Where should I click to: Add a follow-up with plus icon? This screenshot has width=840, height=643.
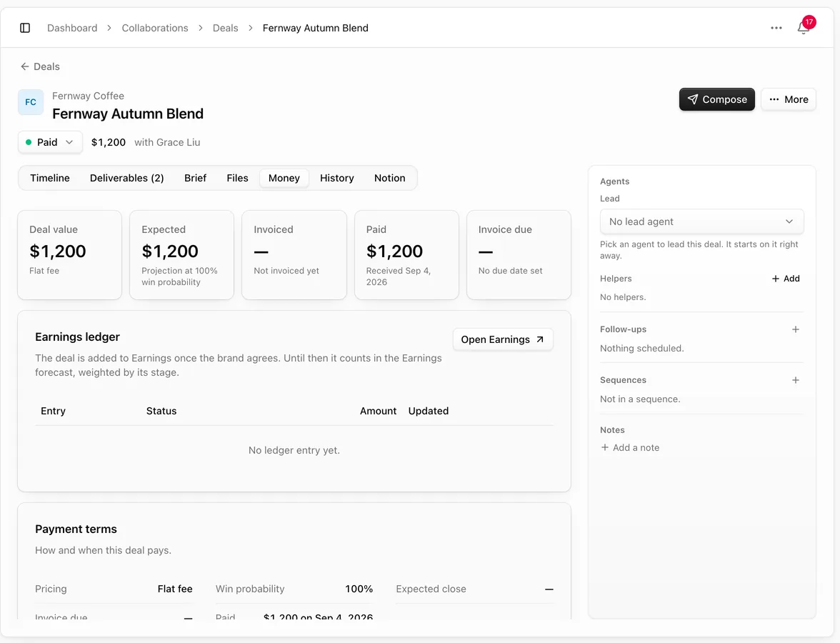pyautogui.click(x=796, y=329)
